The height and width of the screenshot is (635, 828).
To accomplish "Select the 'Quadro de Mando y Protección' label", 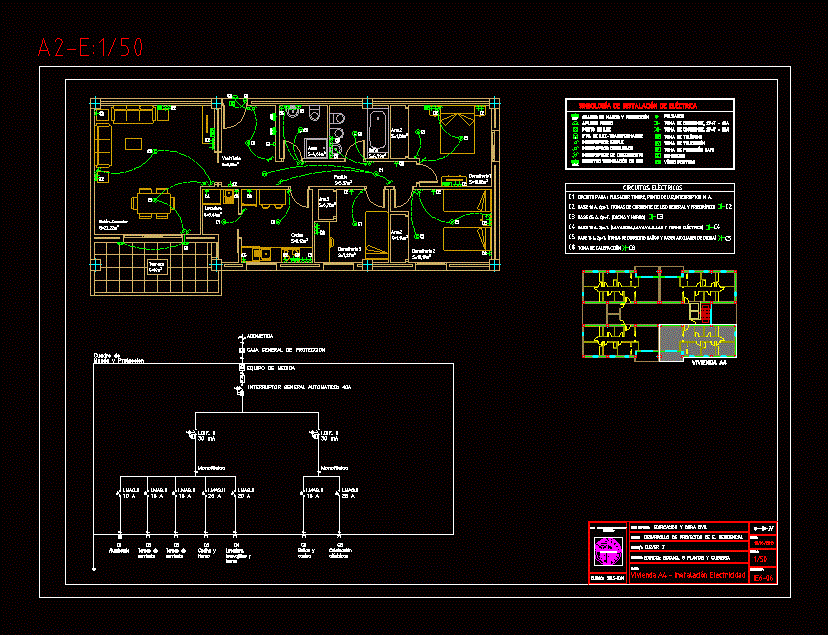I will tap(119, 358).
